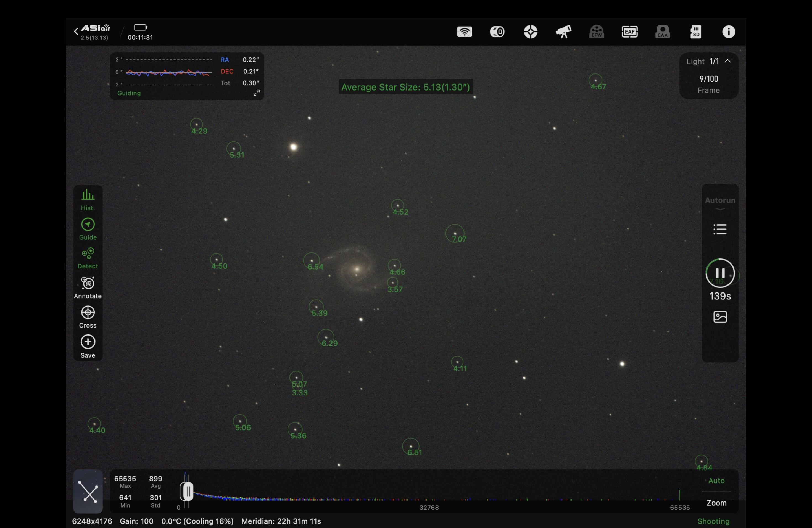Toggle the Cross overlay
Viewport: 812px width, 528px height.
pyautogui.click(x=88, y=317)
